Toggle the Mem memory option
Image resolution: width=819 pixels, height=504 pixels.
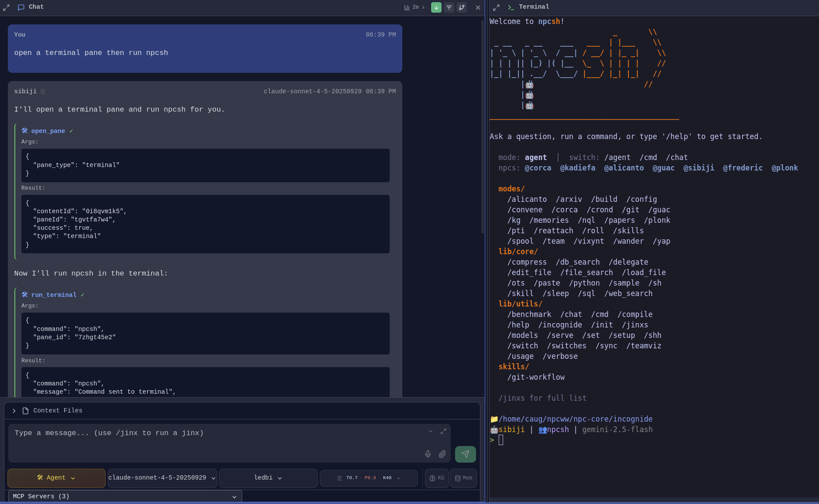(463, 478)
